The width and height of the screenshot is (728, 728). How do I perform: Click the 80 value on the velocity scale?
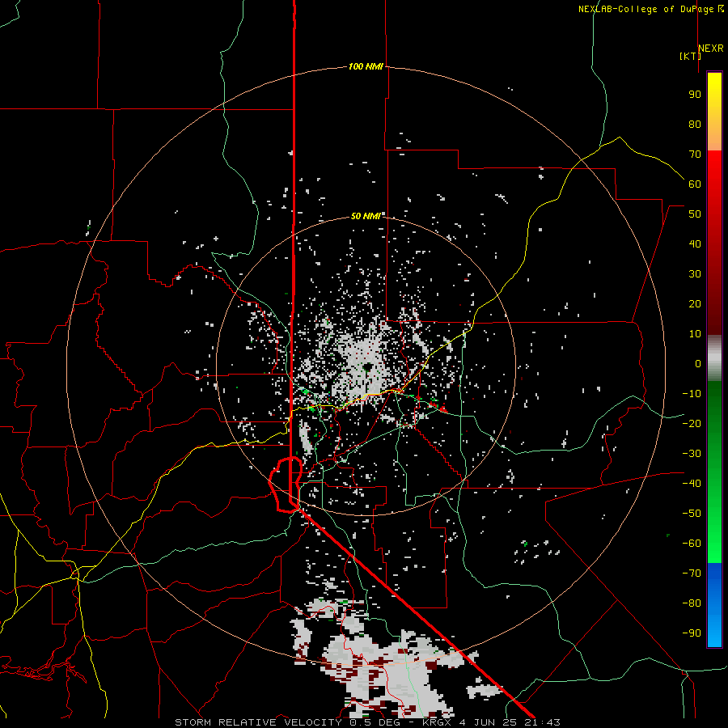[x=695, y=124]
